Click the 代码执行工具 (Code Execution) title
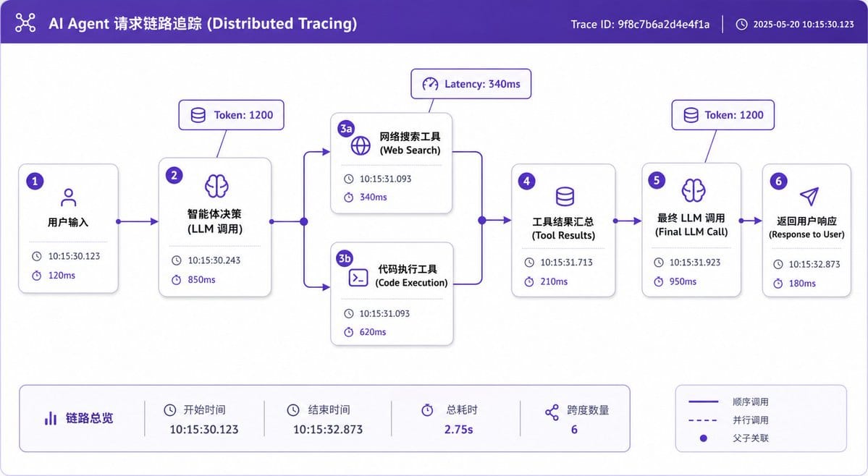Viewport: 868px width, 476px height. (411, 276)
